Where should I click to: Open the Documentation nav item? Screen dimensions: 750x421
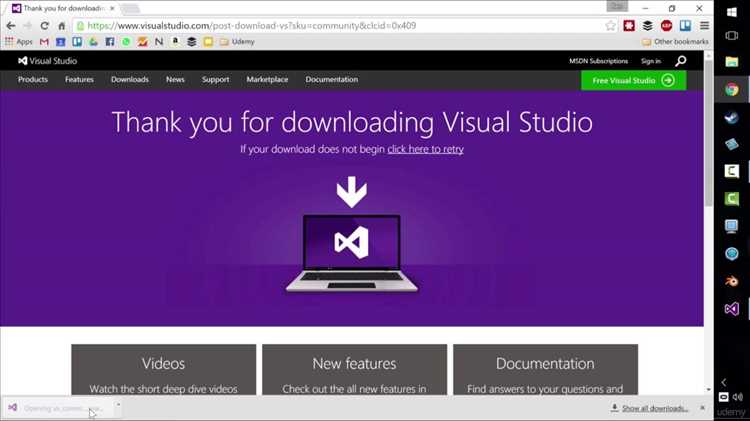331,79
